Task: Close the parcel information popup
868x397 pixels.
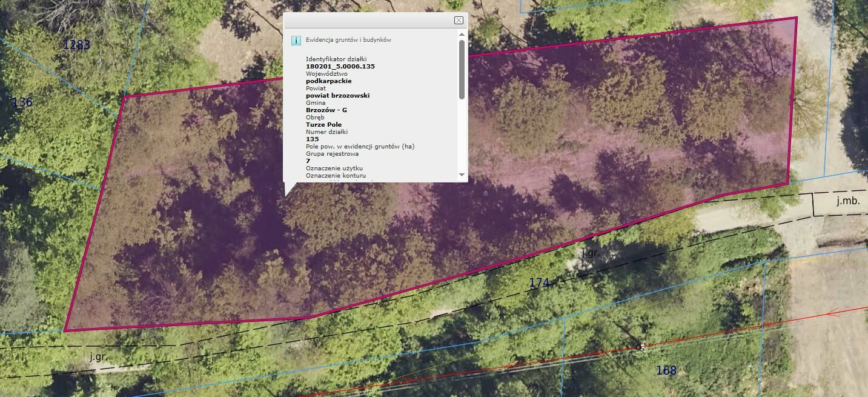Action: coord(459,20)
